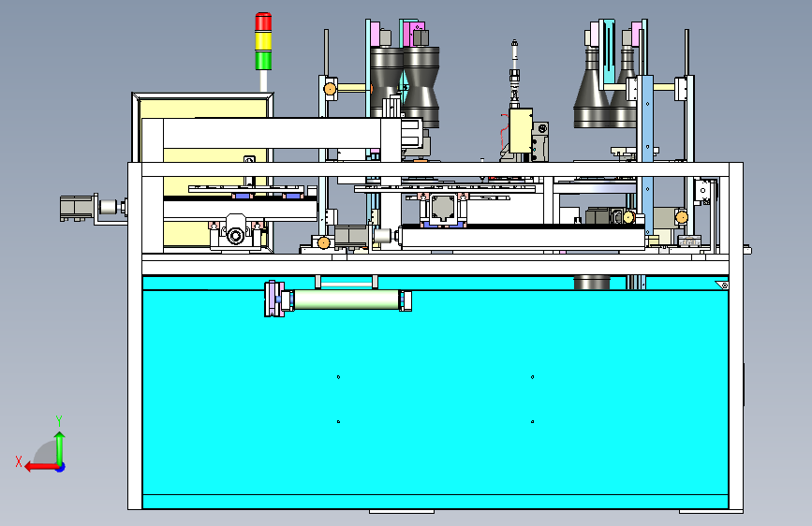Select the pale green pneumatic cylinder body

346,300
